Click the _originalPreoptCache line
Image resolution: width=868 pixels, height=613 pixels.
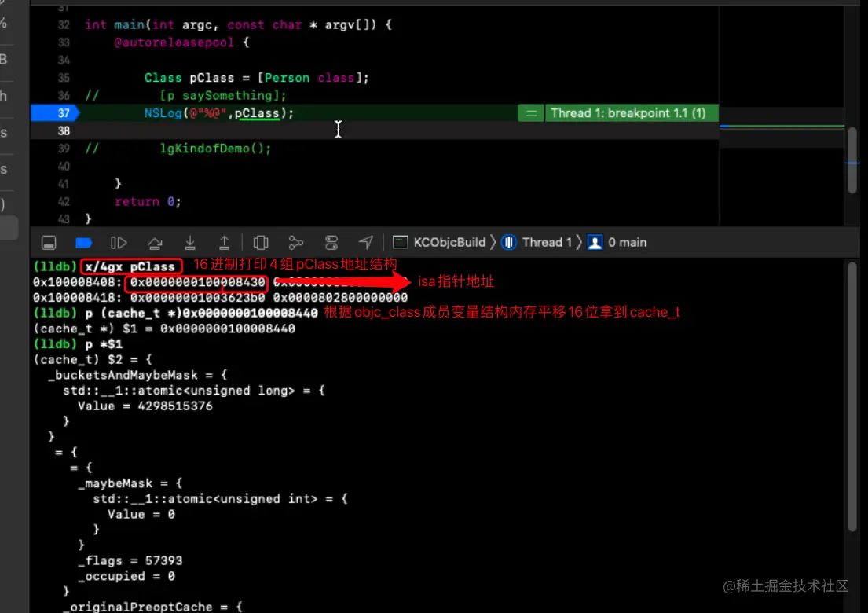pos(152,607)
